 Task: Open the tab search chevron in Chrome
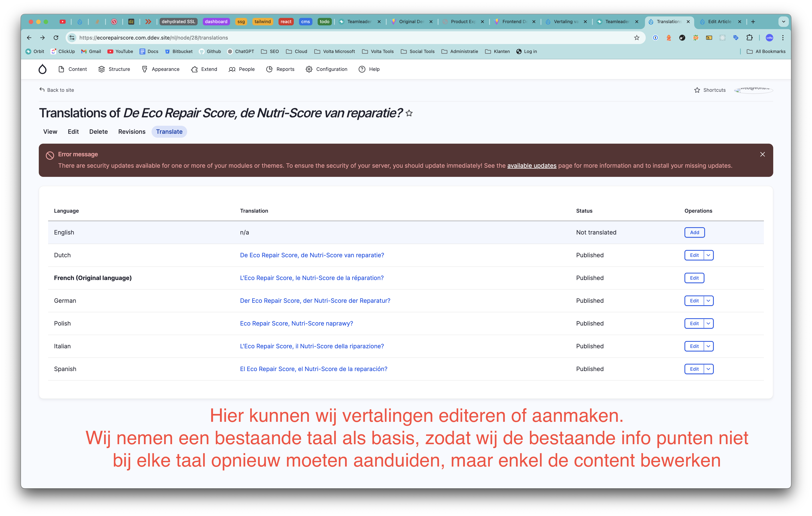783,22
